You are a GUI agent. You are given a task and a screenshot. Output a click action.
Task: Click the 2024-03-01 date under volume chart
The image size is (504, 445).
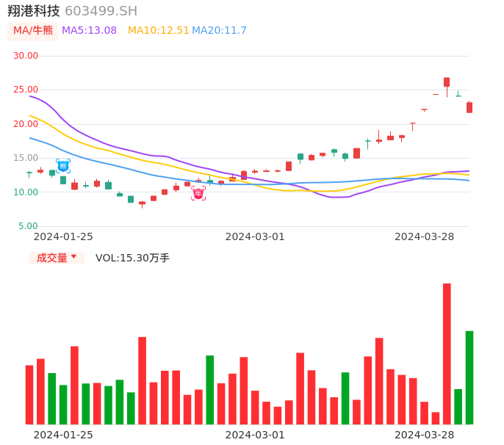tap(255, 435)
